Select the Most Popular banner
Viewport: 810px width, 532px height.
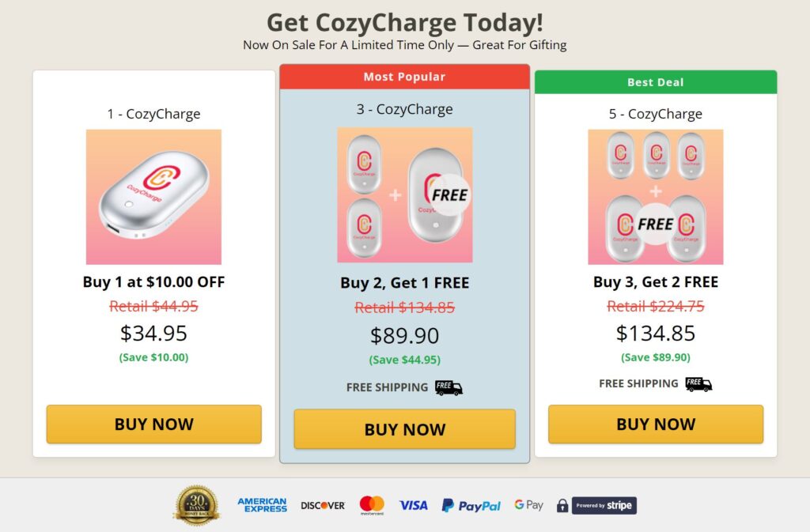pos(404,76)
